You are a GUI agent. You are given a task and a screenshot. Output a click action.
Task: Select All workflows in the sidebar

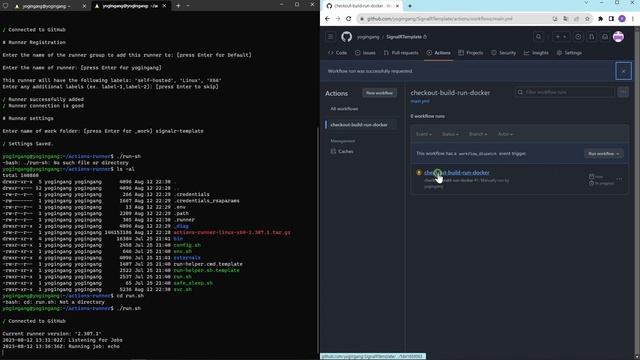pyautogui.click(x=344, y=109)
